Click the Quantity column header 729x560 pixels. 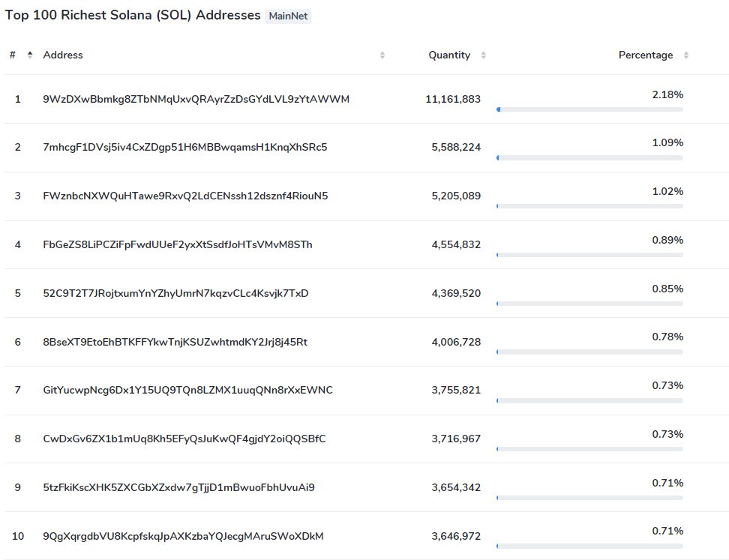(449, 55)
